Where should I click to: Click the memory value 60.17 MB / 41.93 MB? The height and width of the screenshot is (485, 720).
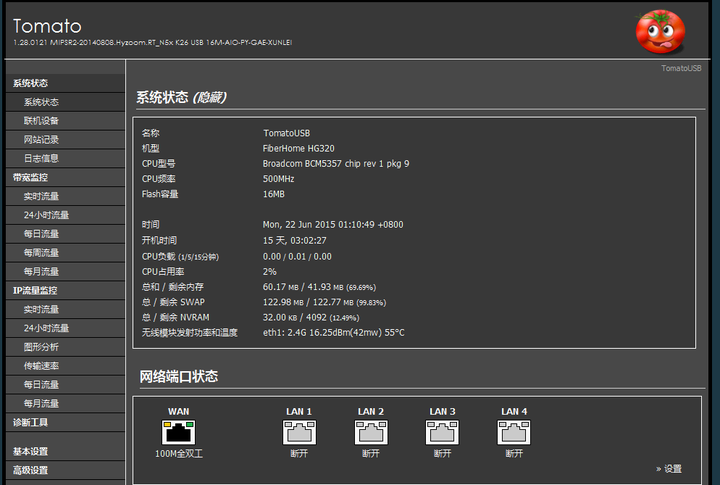(x=319, y=287)
